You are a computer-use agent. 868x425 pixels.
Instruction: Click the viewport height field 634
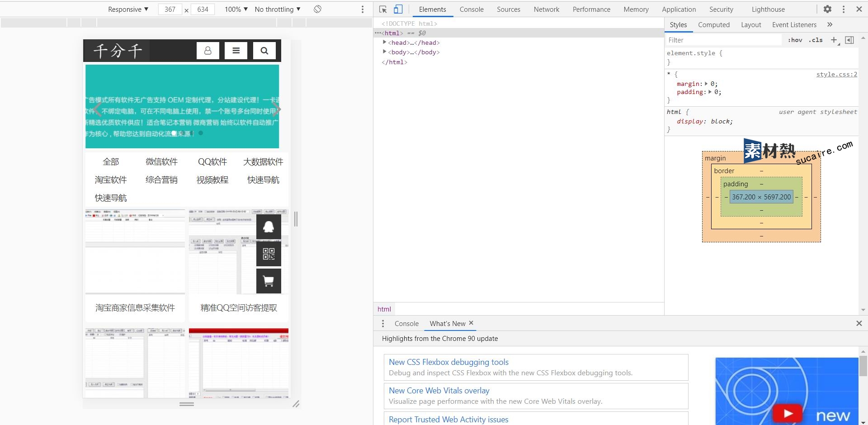coord(203,9)
